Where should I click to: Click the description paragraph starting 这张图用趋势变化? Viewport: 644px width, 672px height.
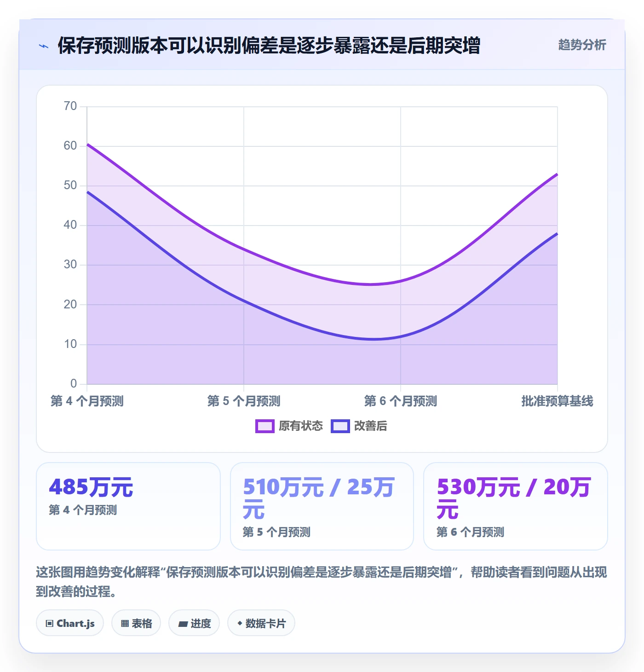[x=322, y=582]
